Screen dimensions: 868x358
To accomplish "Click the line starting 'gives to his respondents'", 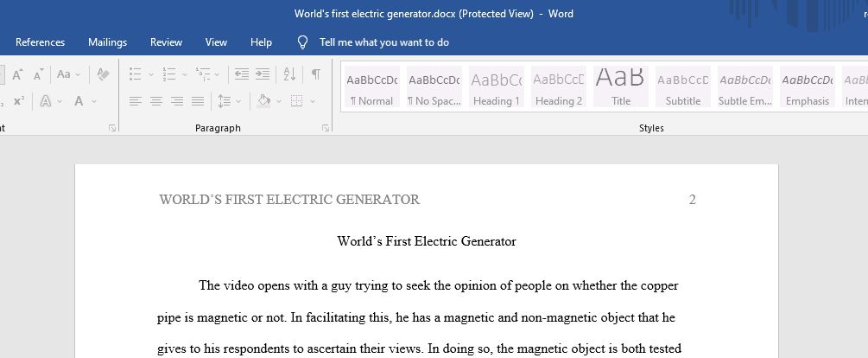I will pyautogui.click(x=419, y=349).
